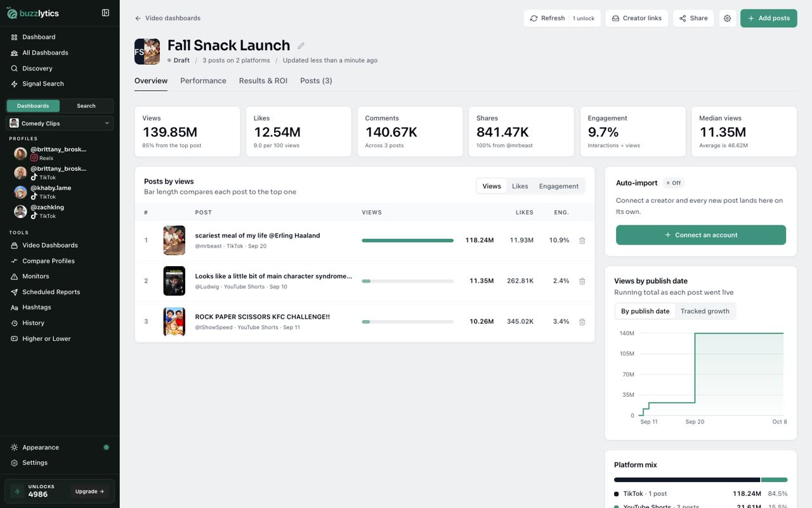Show Tracked growth chart
The width and height of the screenshot is (812, 508).
(705, 311)
